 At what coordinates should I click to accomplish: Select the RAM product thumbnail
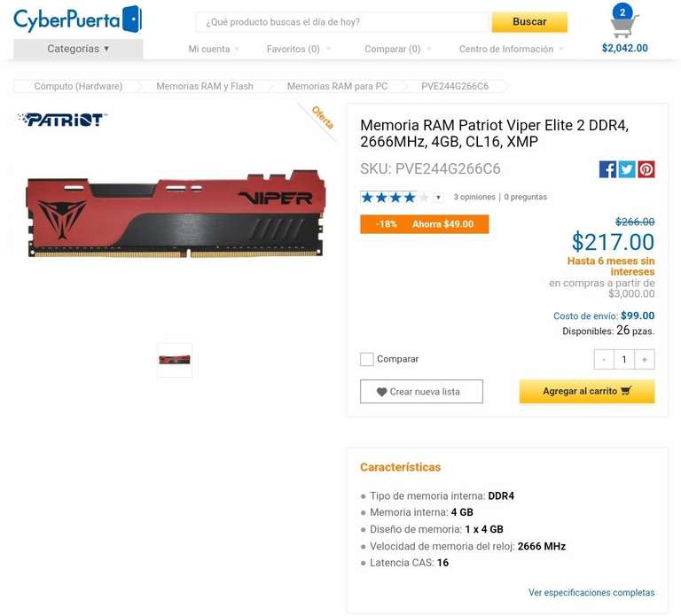(174, 360)
